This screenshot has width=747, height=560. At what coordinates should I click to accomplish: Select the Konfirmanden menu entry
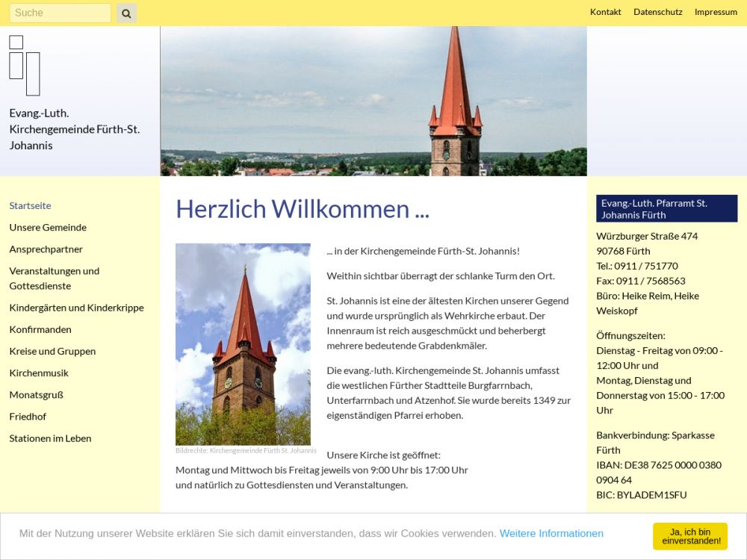[40, 329]
